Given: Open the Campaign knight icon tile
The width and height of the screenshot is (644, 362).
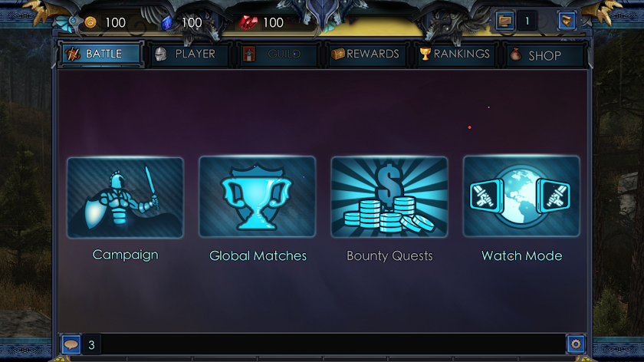Looking at the screenshot, I should pyautogui.click(x=125, y=197).
